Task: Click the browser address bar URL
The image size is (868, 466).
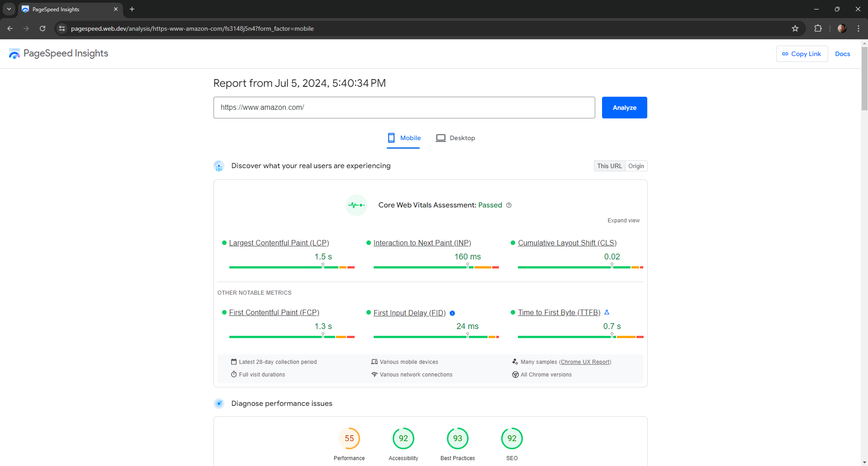Action: (x=192, y=28)
